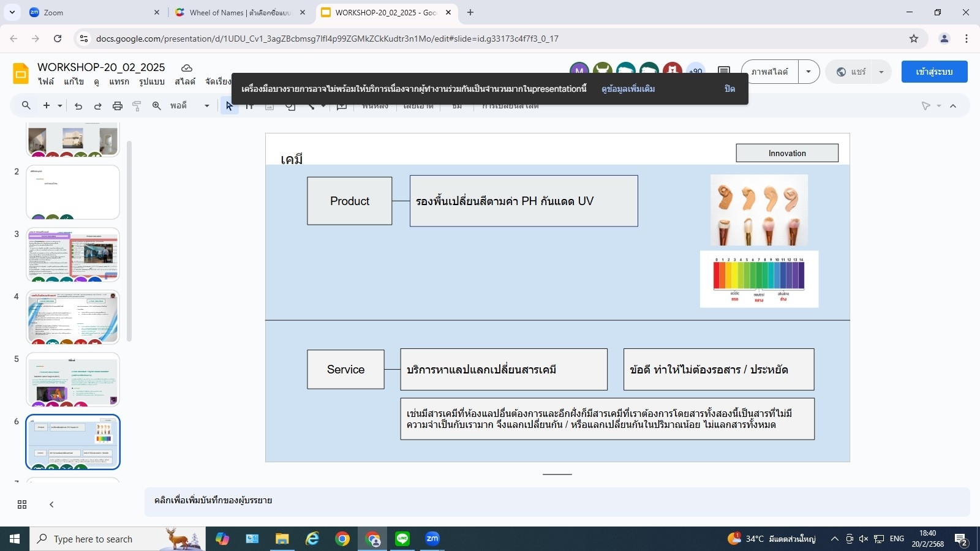Open the แก้ไข (Edit) menu

click(x=73, y=81)
